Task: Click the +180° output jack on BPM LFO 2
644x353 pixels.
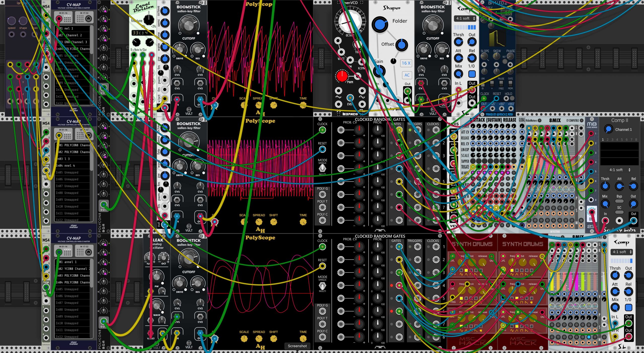Action: [511, 109]
